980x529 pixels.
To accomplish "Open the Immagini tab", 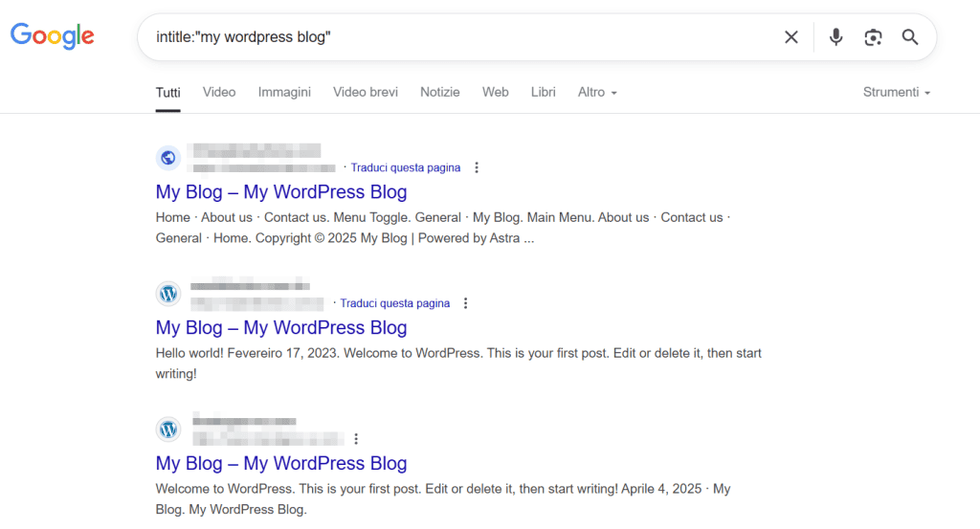I will pos(284,93).
